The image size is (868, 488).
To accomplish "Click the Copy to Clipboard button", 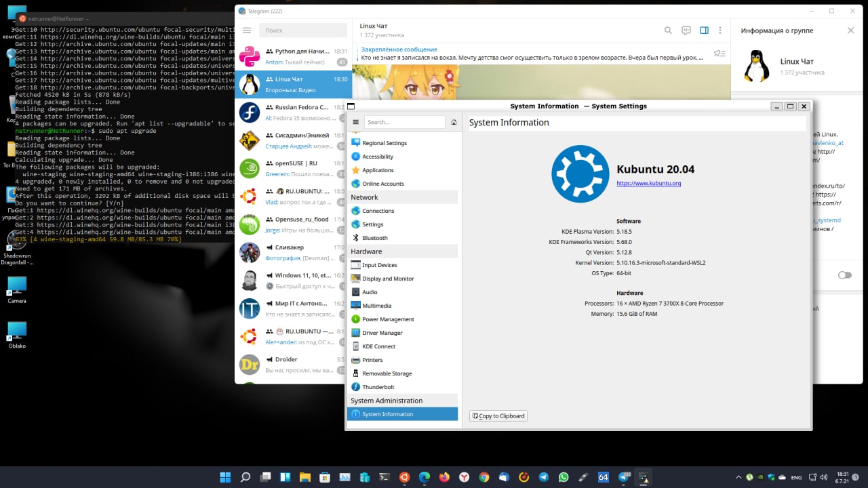I will (498, 415).
